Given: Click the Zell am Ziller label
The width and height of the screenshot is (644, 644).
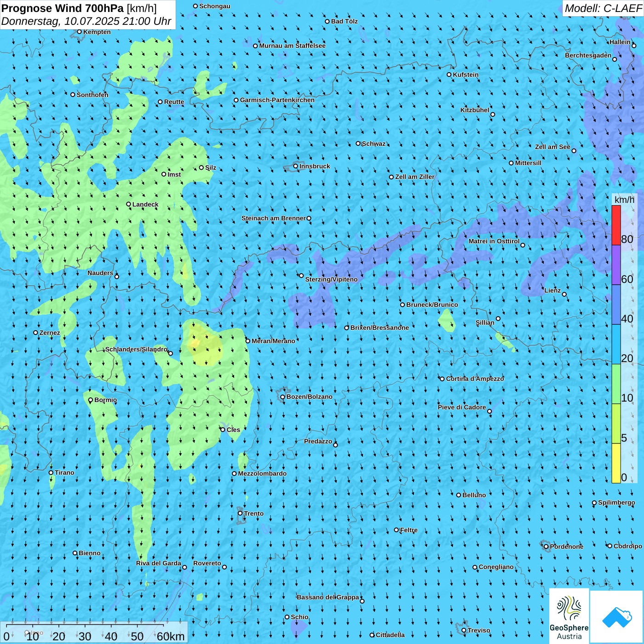Looking at the screenshot, I should click(x=414, y=177).
